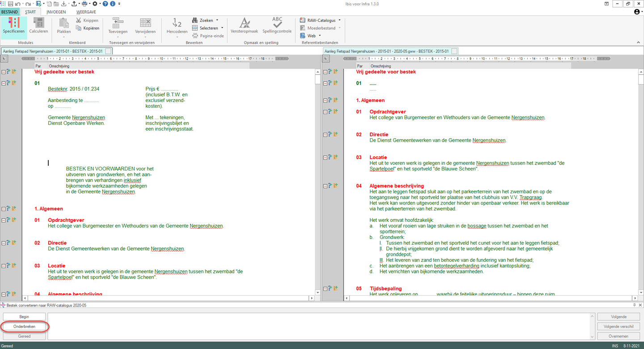
Task: Click the Gereed button
Action: pyautogui.click(x=24, y=336)
